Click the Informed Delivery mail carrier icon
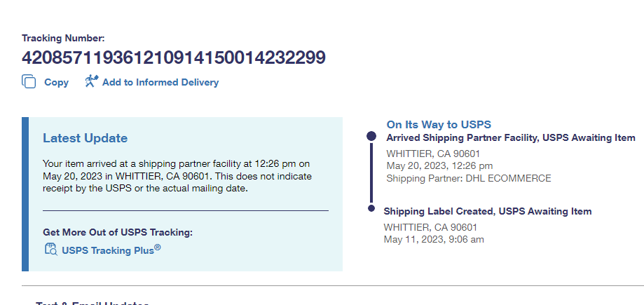Screen dimensions: 644x305 [92, 82]
